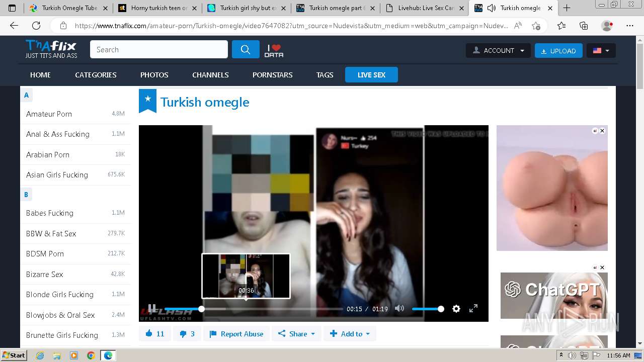The image size is (644, 362).
Task: Click the star icon beside the video title
Action: [147, 101]
